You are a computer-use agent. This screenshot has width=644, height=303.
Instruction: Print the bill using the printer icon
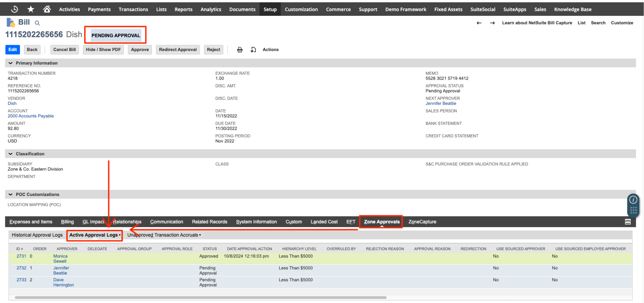(x=240, y=49)
